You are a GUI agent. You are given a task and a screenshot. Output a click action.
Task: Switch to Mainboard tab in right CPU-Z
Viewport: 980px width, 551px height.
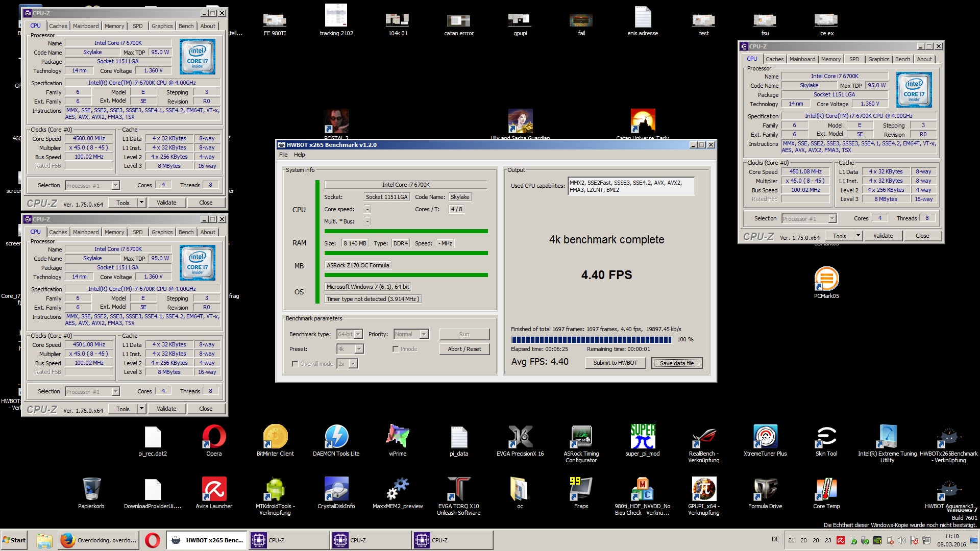[802, 59]
